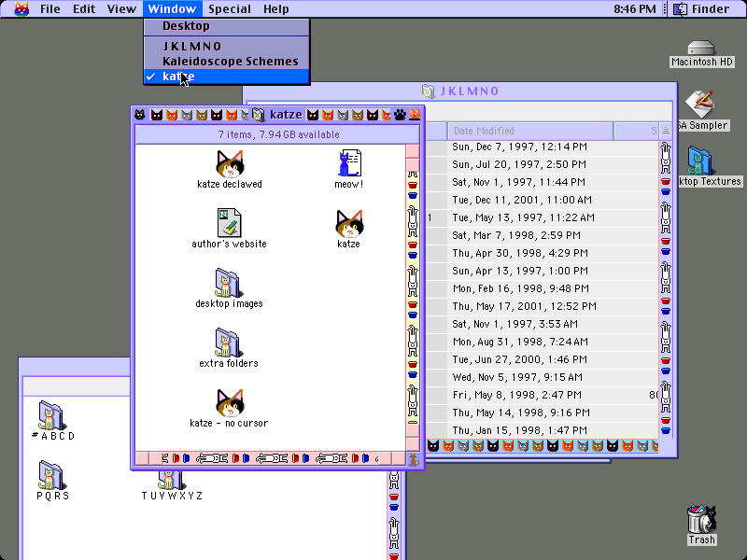Select the katze – no cursor icon
747x560 pixels.
tap(230, 402)
